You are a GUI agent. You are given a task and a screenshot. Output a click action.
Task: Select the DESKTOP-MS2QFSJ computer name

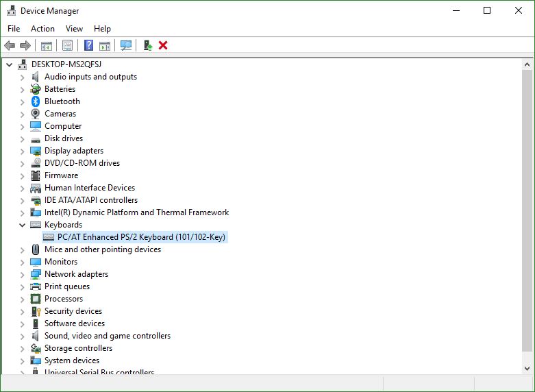pos(66,64)
